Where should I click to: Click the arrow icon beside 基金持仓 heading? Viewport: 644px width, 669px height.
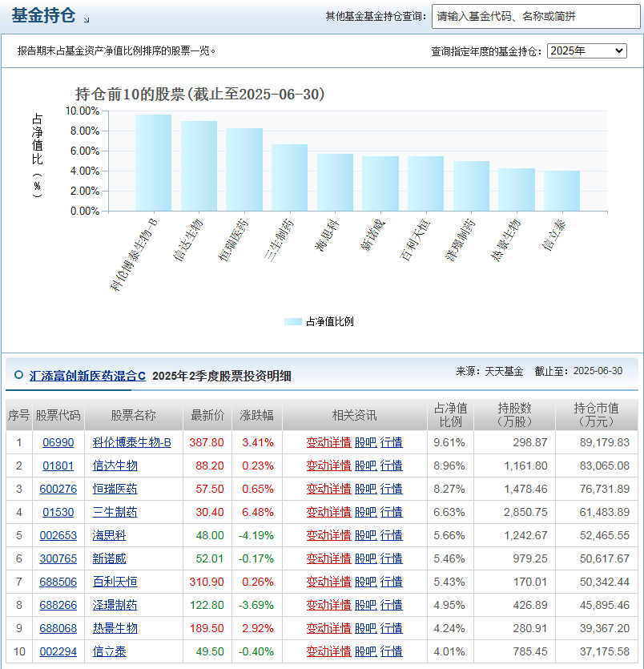click(x=87, y=19)
